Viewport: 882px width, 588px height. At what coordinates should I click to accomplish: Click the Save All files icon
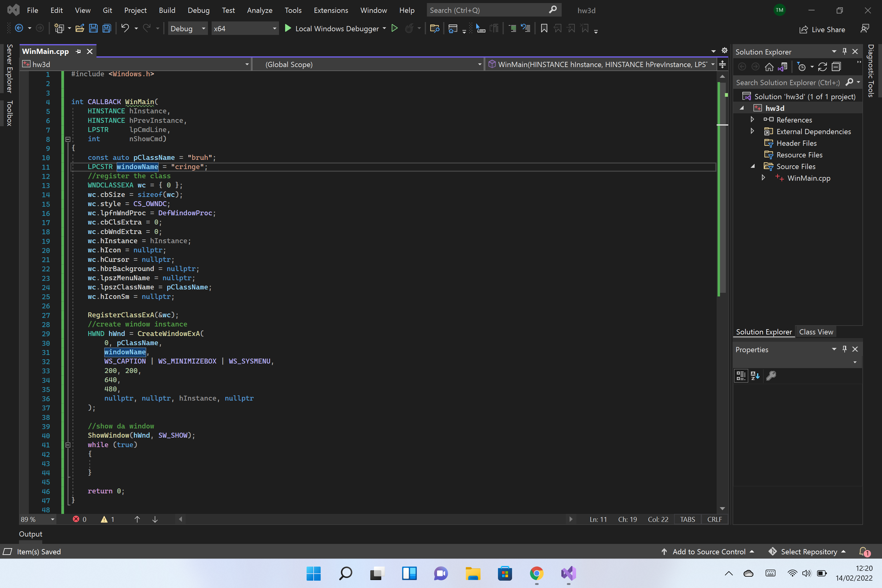point(106,29)
